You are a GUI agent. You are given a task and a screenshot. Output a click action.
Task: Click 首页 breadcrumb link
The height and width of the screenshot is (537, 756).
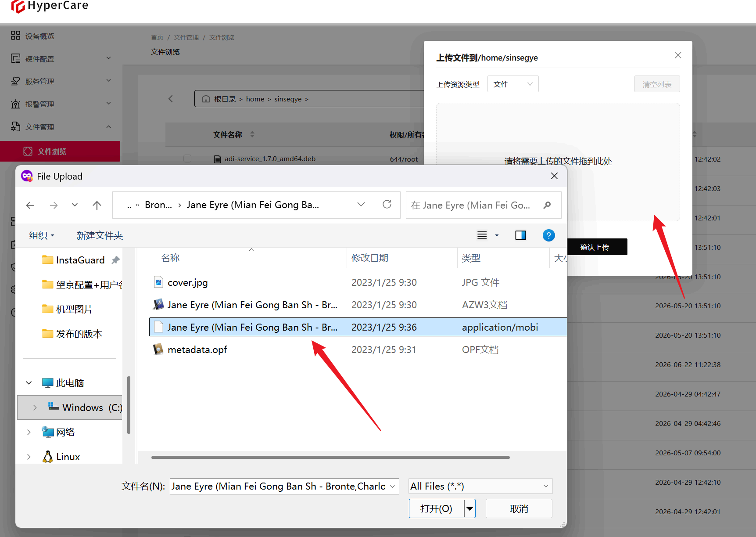coord(157,37)
